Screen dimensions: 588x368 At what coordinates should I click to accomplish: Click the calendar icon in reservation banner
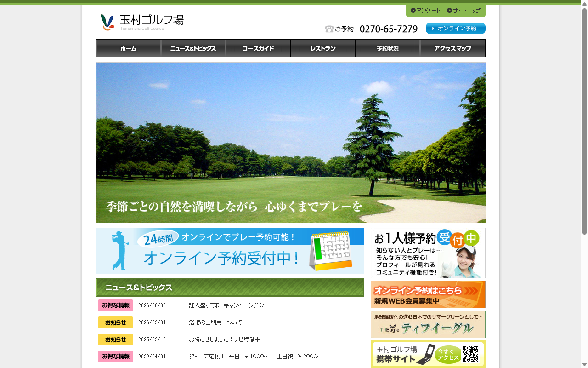pyautogui.click(x=331, y=251)
